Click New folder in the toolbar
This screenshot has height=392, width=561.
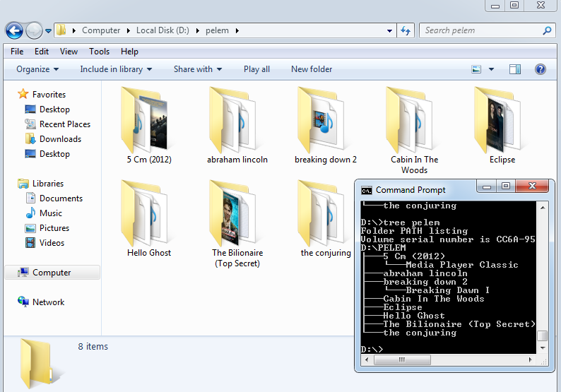(312, 69)
